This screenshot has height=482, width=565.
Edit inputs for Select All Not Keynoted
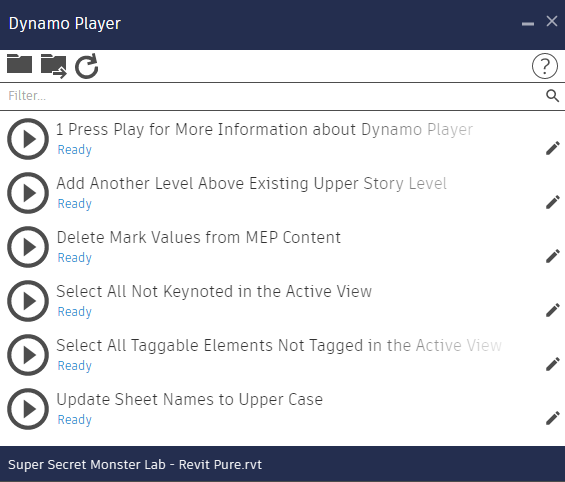[x=553, y=310]
